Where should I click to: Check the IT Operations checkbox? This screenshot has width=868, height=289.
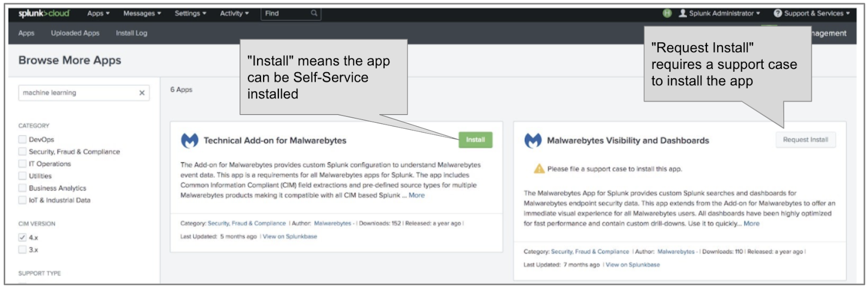click(x=22, y=164)
